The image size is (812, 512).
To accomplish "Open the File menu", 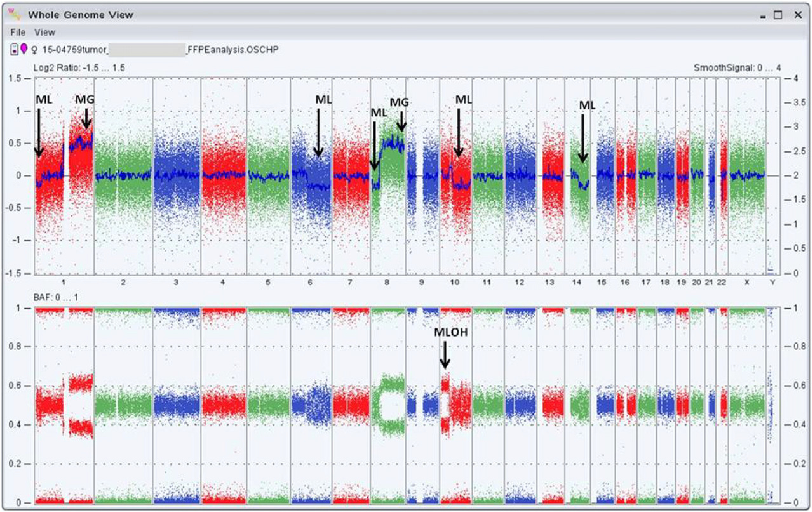I will coord(18,32).
